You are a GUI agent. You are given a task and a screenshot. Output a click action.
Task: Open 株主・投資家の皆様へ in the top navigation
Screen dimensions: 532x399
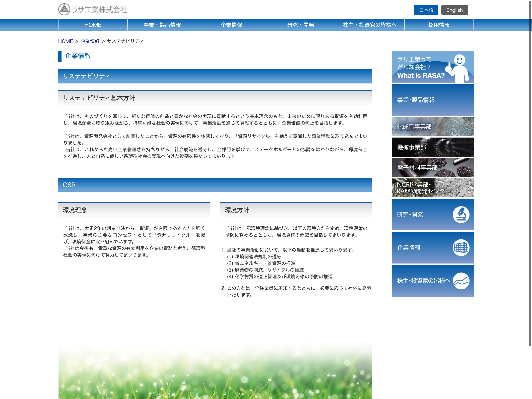click(x=370, y=25)
